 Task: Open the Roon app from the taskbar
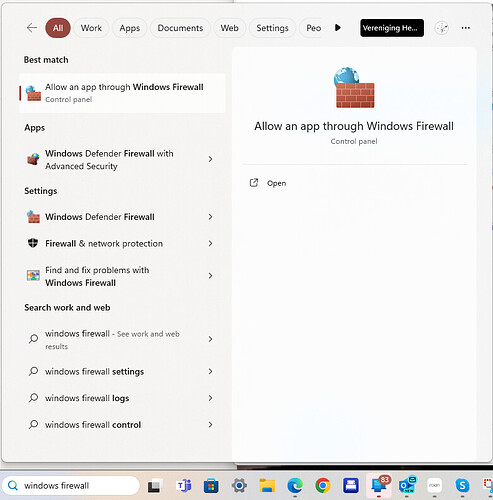coord(434,486)
